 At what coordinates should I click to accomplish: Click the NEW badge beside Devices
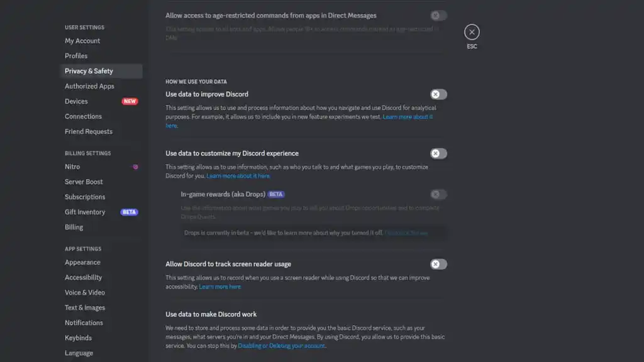[130, 101]
